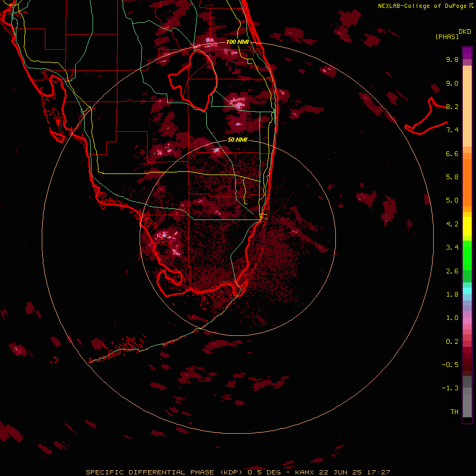Click the cyan segment of the color bar

click(x=467, y=291)
